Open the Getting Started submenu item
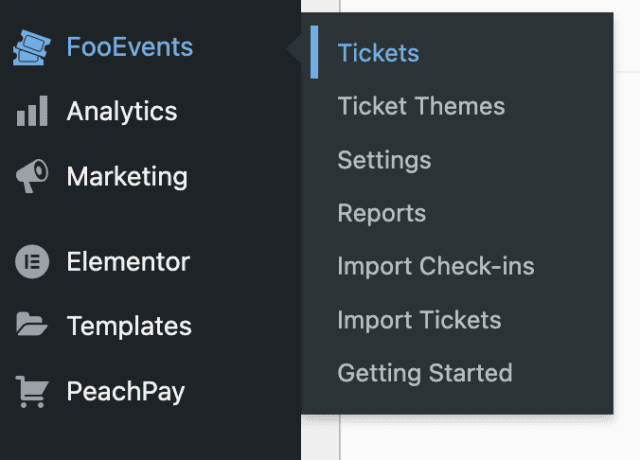Screen dimensions: 640x460 (x=425, y=373)
